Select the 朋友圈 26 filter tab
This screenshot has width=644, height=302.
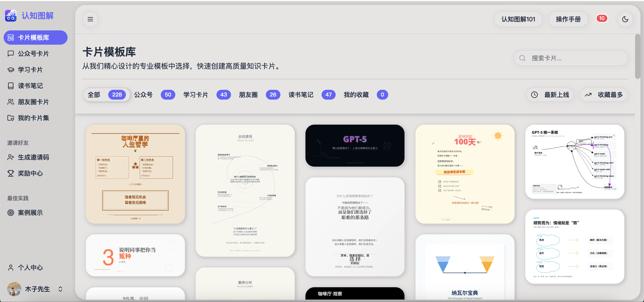pyautogui.click(x=259, y=95)
